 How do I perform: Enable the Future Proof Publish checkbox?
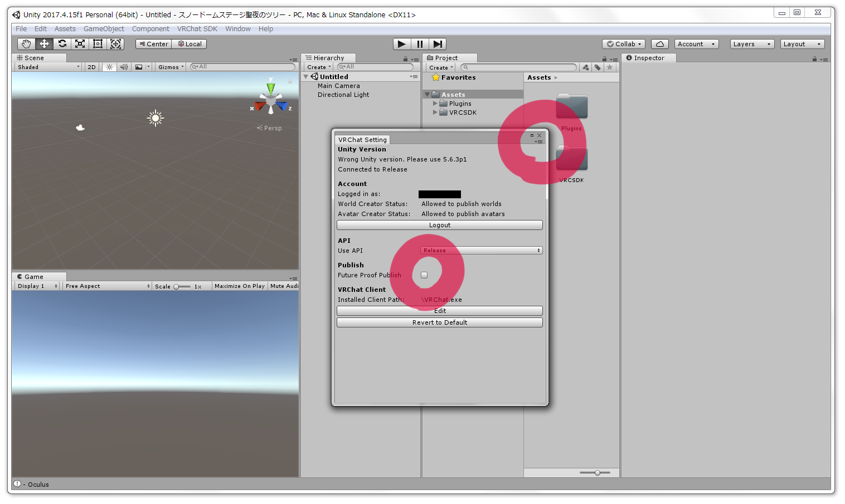pos(424,275)
